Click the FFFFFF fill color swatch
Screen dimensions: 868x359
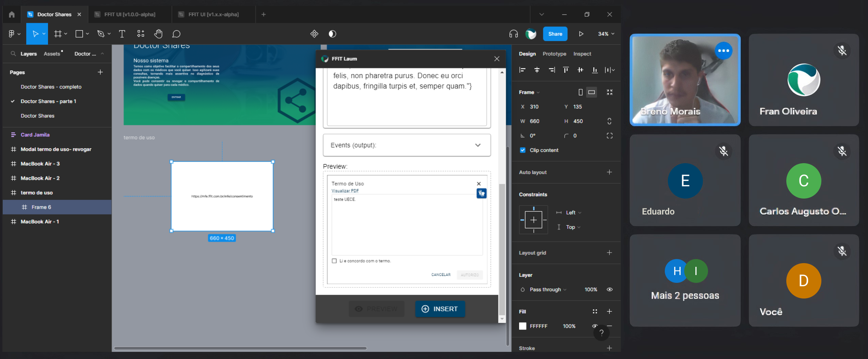[x=523, y=326]
